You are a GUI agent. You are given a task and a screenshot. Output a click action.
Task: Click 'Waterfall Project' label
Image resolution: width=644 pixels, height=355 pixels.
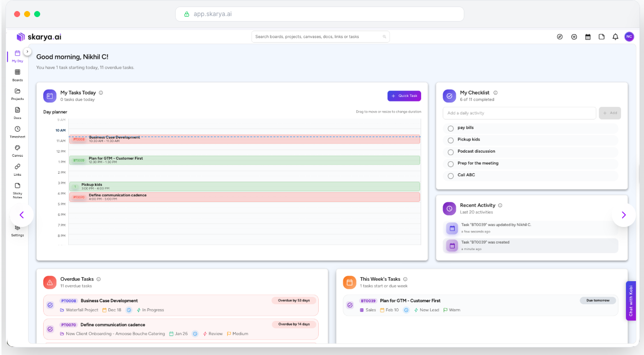pos(82,310)
